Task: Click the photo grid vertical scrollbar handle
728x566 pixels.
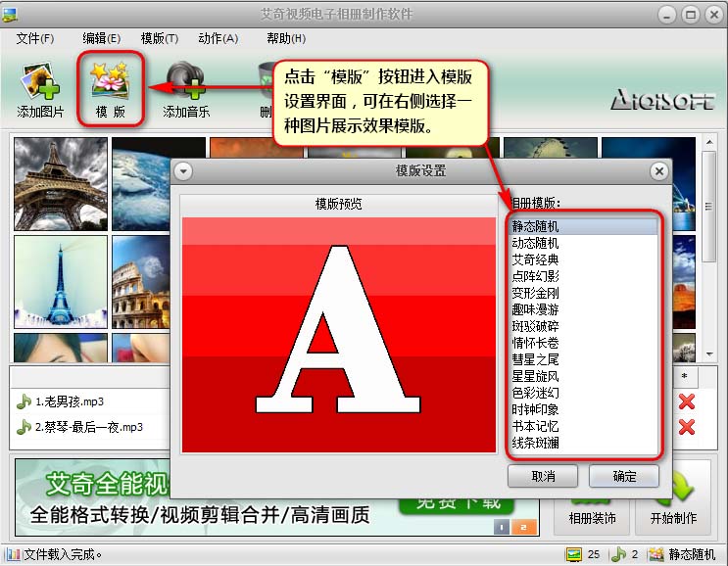Action: (x=709, y=207)
